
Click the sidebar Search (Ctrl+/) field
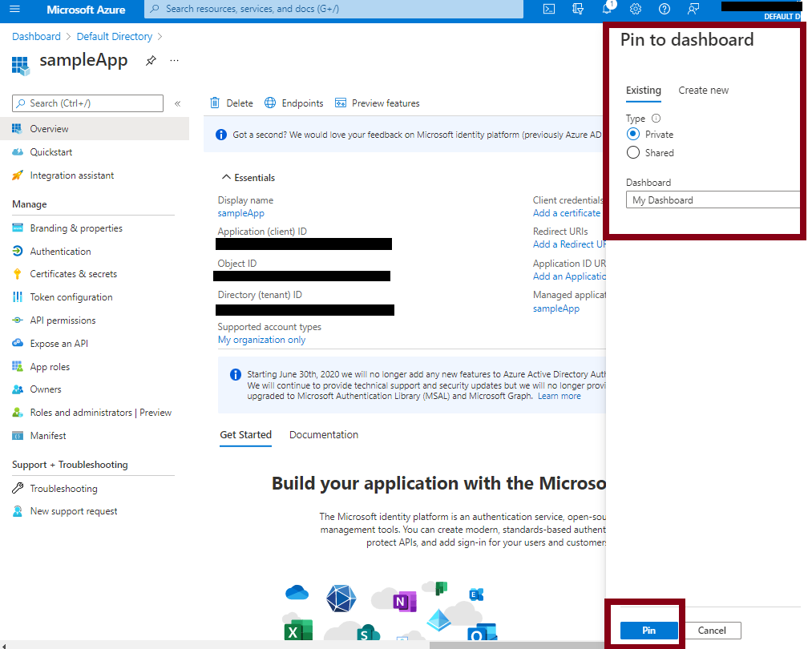[x=87, y=103]
